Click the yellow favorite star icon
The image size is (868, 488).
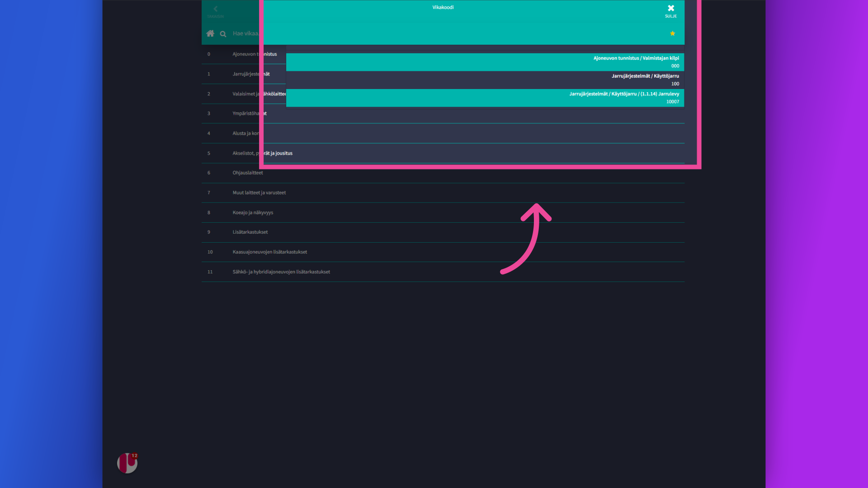click(x=672, y=33)
